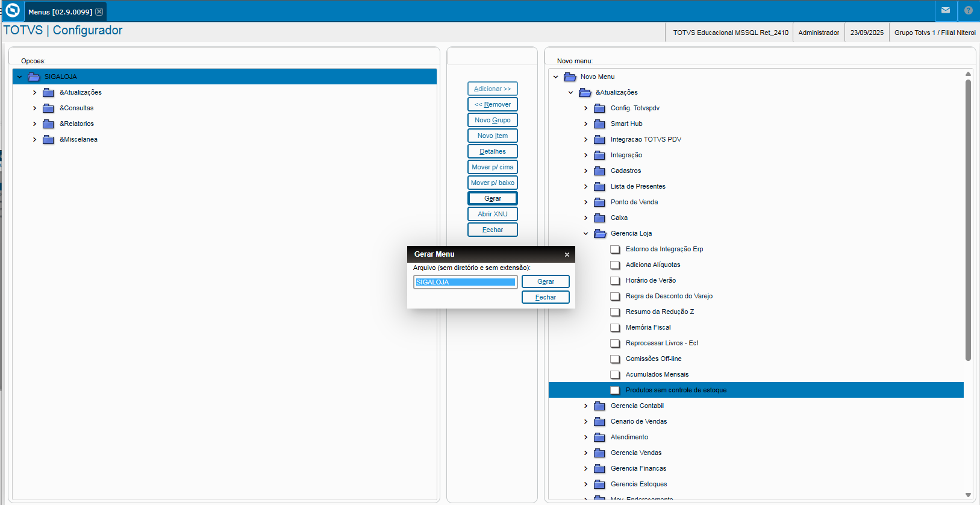Viewport: 980px width, 505px height.
Task: Click the << Remover button
Action: click(493, 104)
